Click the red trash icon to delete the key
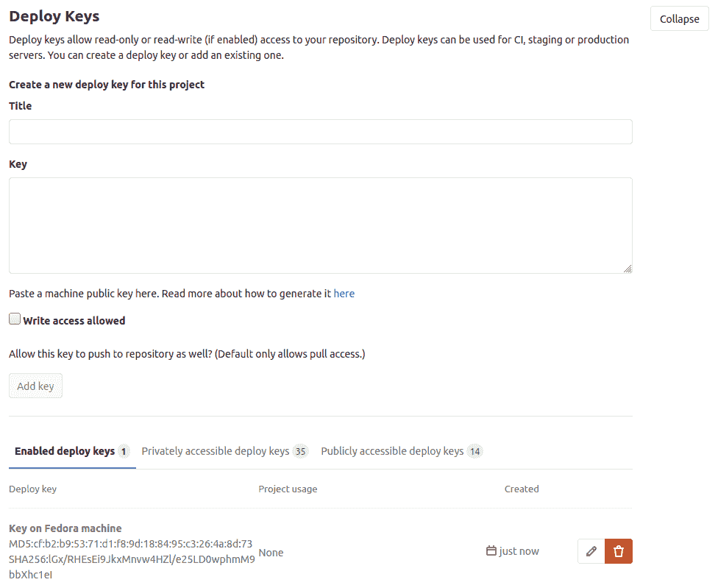Viewport: 718px width, 588px height. 619,550
